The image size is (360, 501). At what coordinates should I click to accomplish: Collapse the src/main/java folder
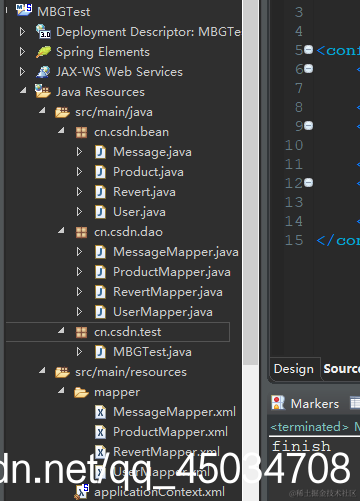tap(42, 110)
